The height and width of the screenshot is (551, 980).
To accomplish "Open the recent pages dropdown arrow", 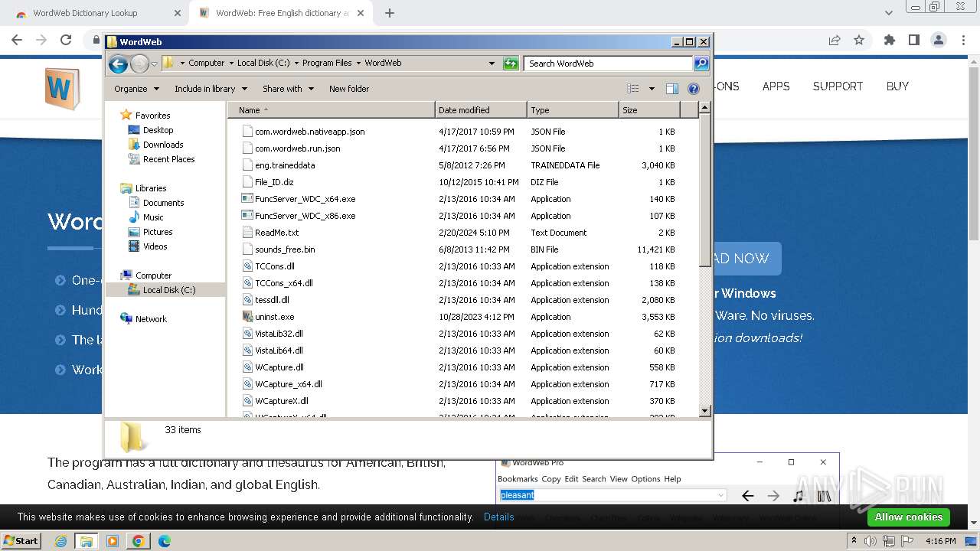I will click(x=154, y=64).
